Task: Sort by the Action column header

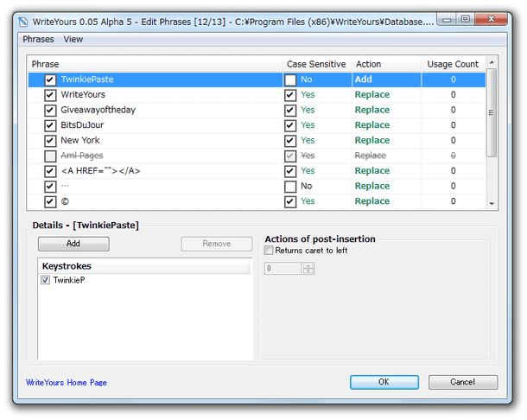Action: (x=386, y=64)
